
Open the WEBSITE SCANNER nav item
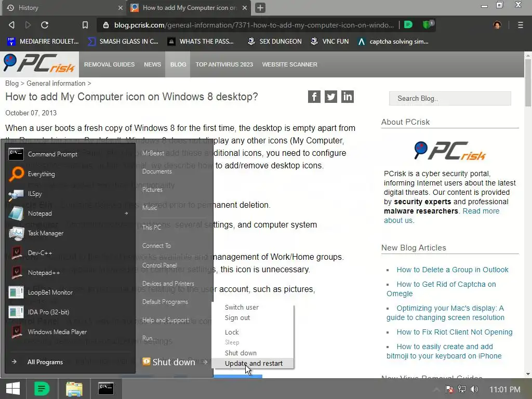point(289,64)
